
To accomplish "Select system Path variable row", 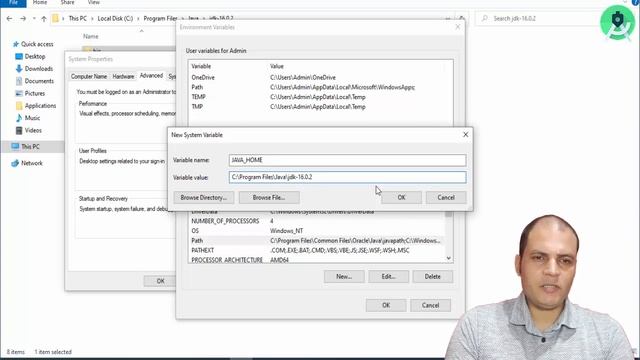I will [x=317, y=240].
